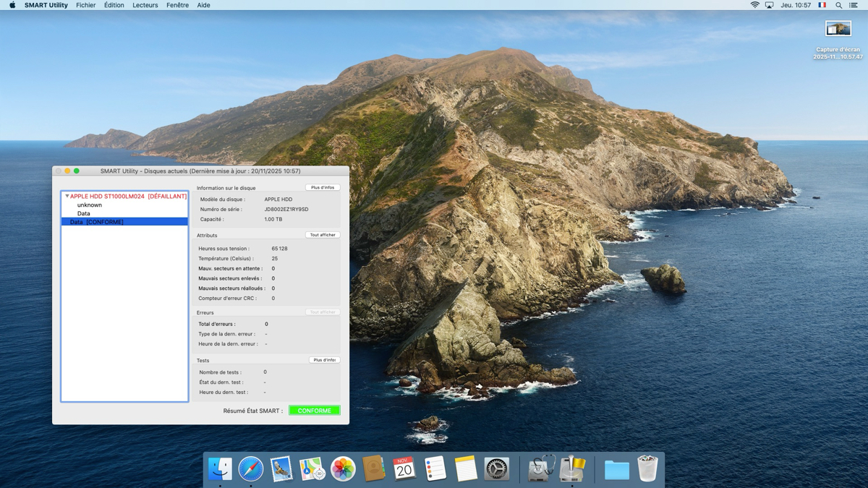Click "Plus d'infos" beside disk information

point(323,187)
